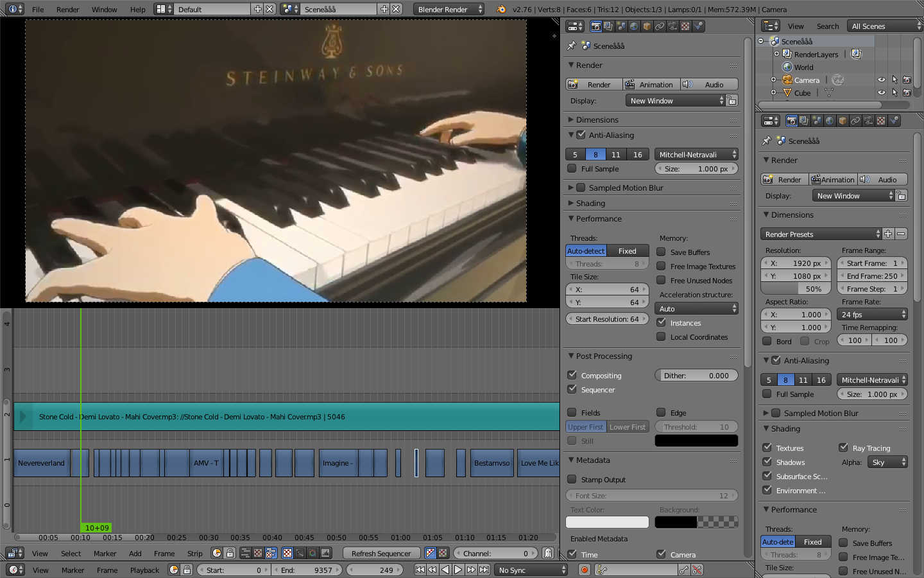Open the outliner editor type selector icon

coord(770,26)
